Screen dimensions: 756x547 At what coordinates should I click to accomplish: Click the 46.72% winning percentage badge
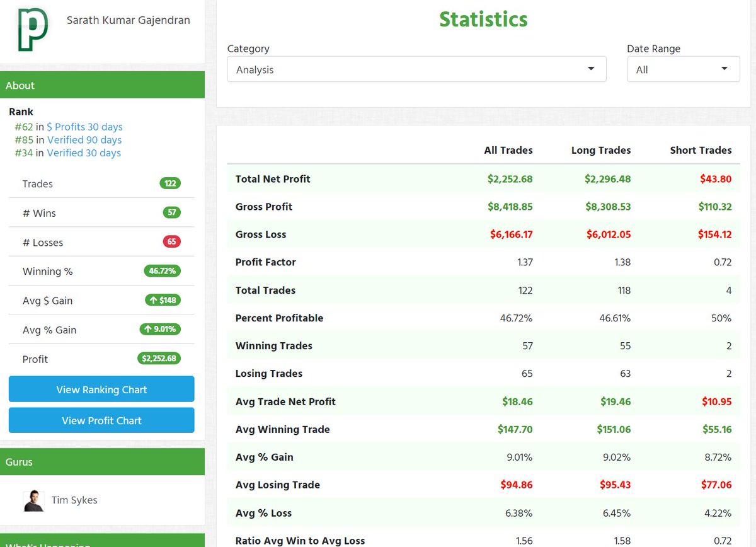(163, 272)
